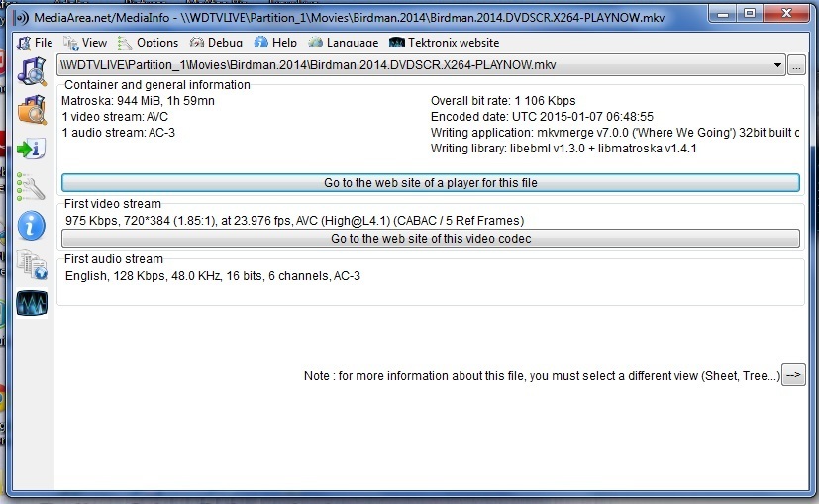Click the '-->' different view button

point(793,375)
